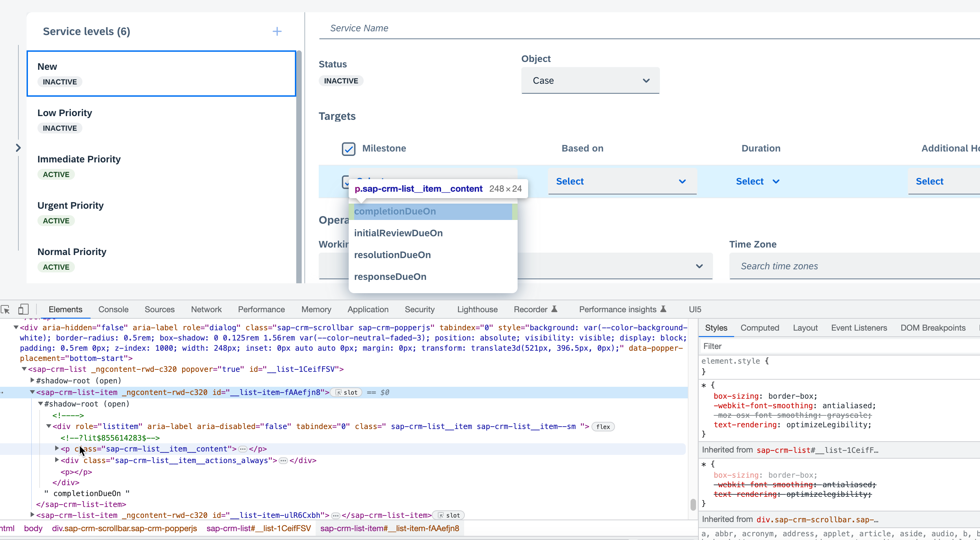Open the Recorder tab
Viewport: 980px width, 540px height.
535,309
